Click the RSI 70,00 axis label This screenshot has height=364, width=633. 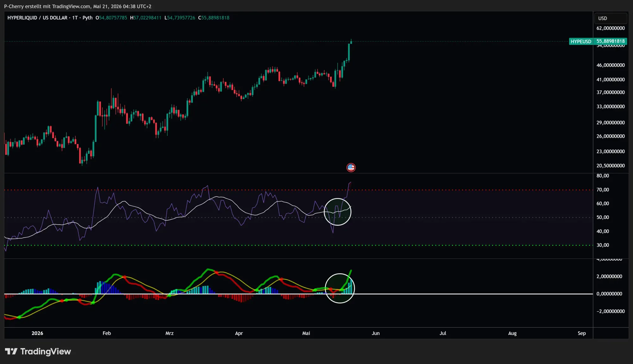click(x=603, y=190)
